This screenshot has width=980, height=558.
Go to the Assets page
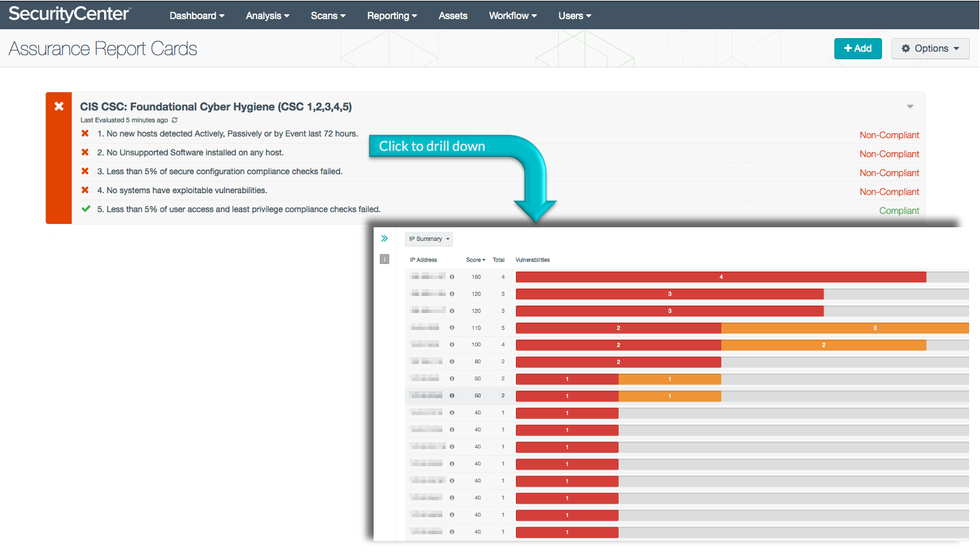tap(453, 16)
